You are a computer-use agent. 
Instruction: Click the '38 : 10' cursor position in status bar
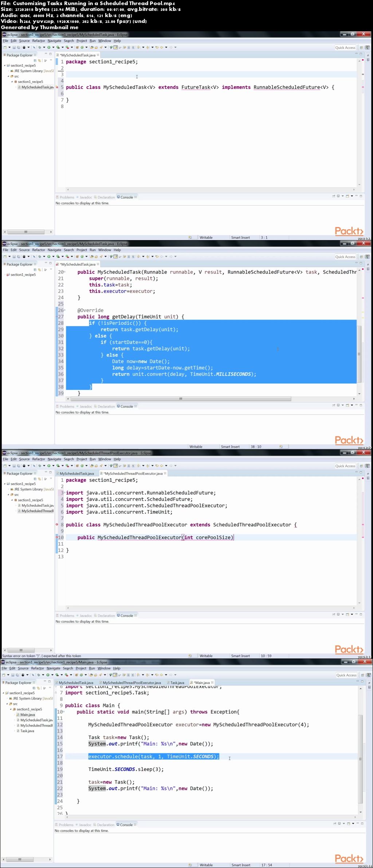[x=256, y=447]
